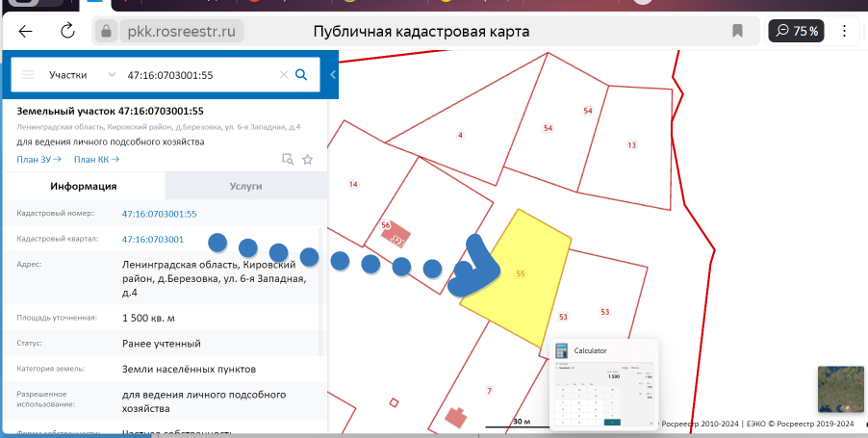Open the План КК link
The height and width of the screenshot is (438, 868).
point(96,160)
